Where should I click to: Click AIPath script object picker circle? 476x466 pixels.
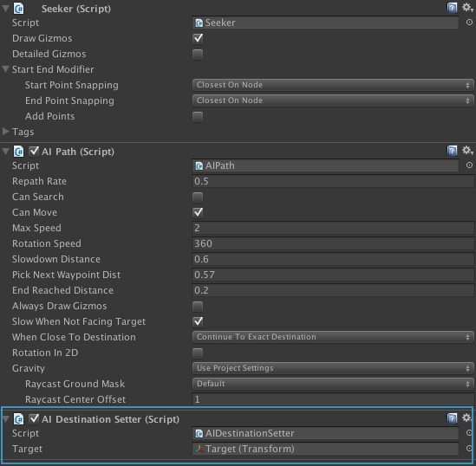[469, 165]
